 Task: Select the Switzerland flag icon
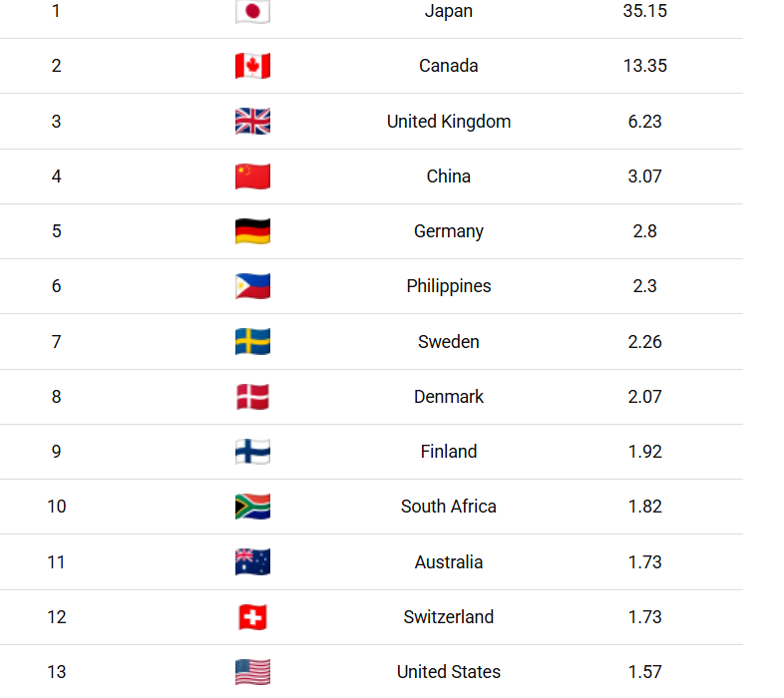click(x=252, y=617)
